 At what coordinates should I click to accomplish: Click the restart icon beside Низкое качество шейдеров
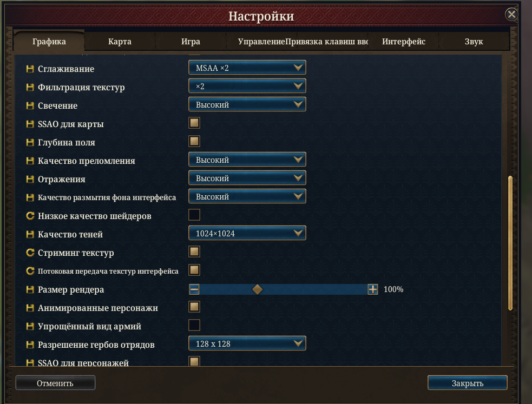point(30,216)
